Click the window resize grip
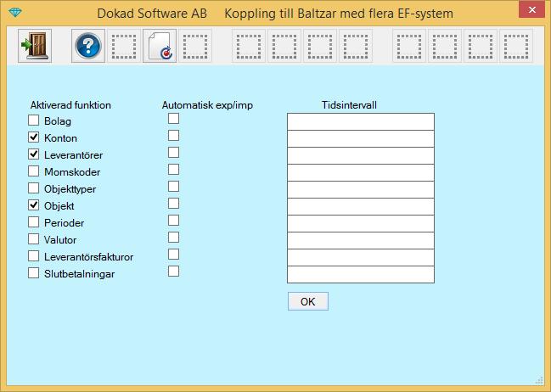The image size is (551, 392). pyautogui.click(x=539, y=380)
